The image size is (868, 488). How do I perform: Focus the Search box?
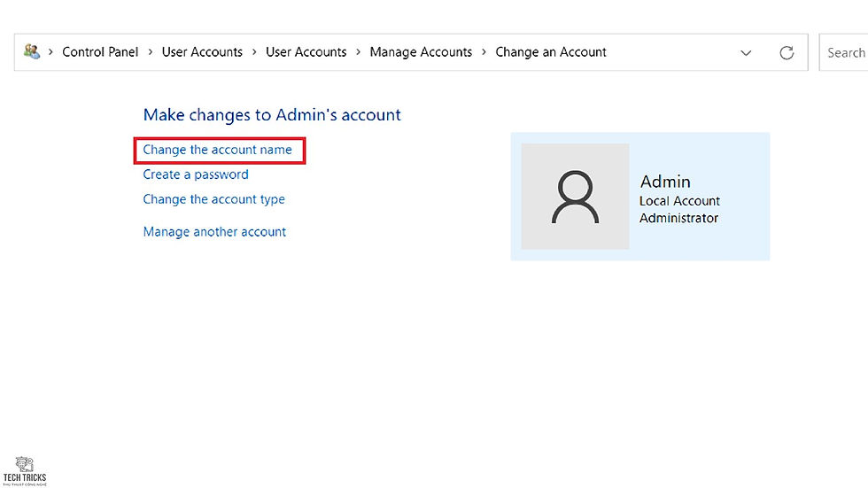pos(843,52)
